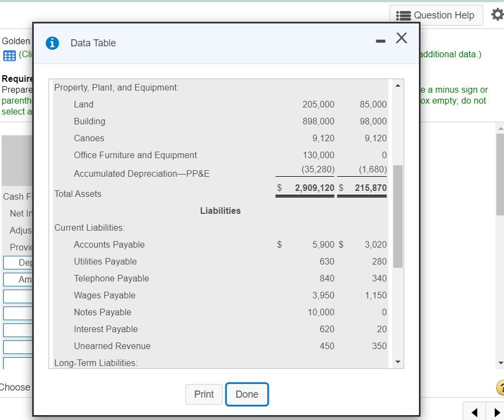Dismiss the dialog with Done
This screenshot has width=504, height=420.
tap(247, 394)
